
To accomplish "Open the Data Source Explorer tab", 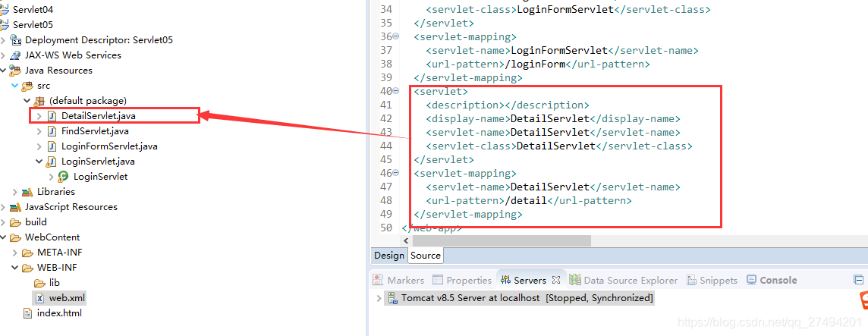I will (x=624, y=280).
